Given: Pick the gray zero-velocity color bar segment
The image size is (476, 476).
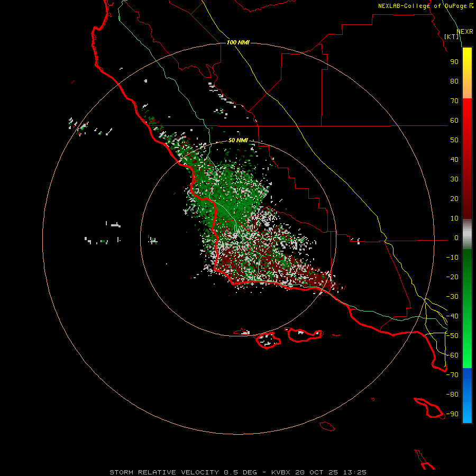Looking at the screenshot, I should [x=467, y=234].
